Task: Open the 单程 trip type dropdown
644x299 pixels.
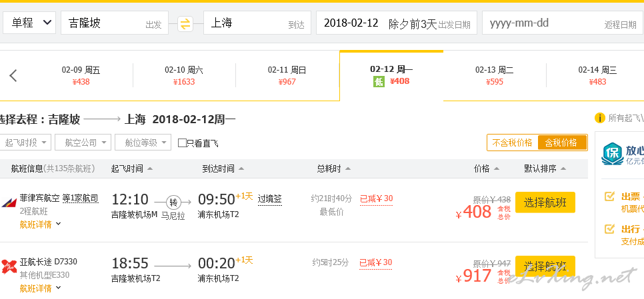Action: click(30, 23)
